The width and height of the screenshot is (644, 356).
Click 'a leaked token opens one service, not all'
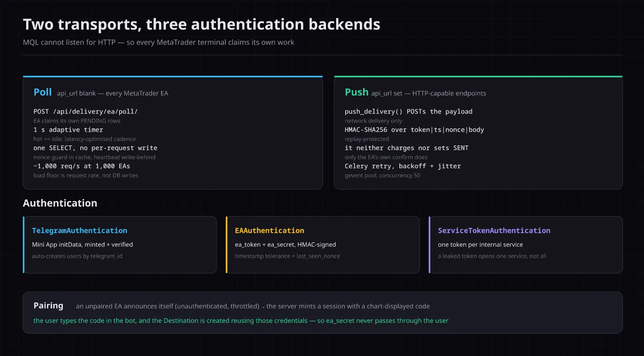pos(492,256)
